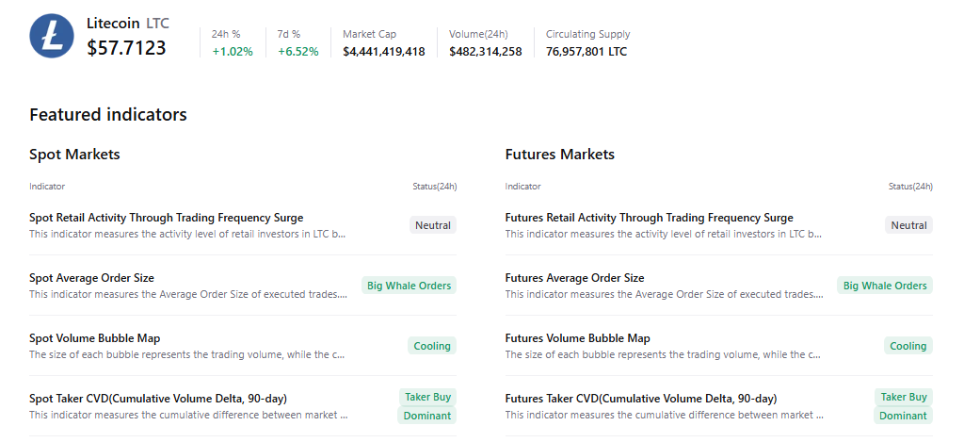Click the Futures Big Whale Orders status badge
Image resolution: width=980 pixels, height=442 pixels.
point(884,286)
